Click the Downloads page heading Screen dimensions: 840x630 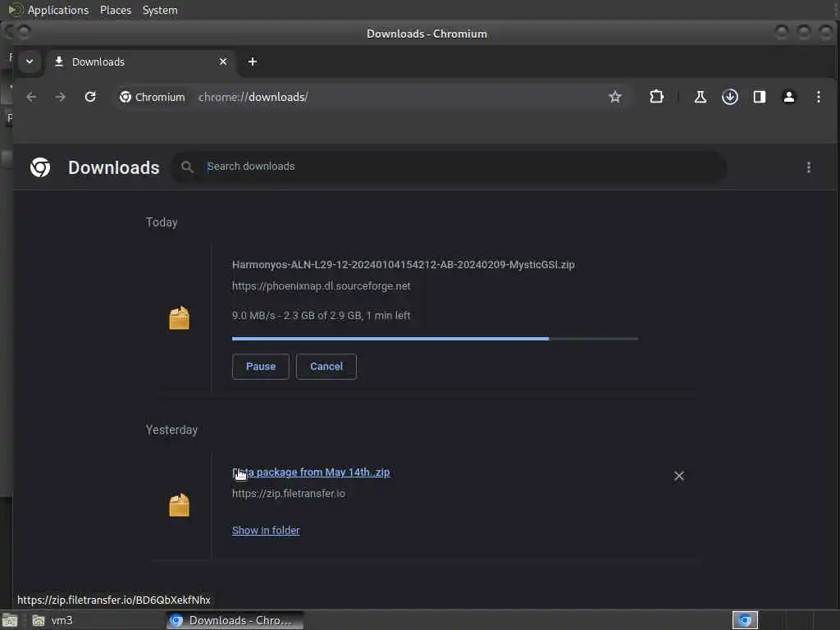[113, 167]
